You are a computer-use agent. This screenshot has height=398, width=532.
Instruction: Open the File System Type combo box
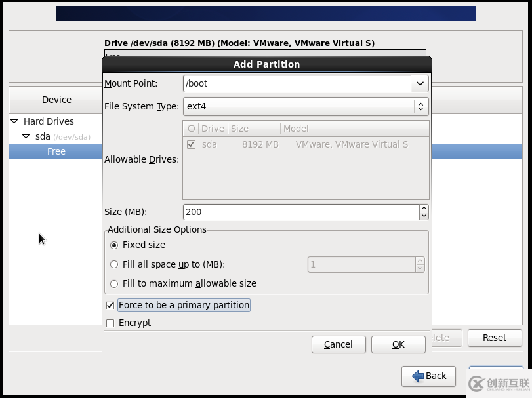(x=306, y=106)
